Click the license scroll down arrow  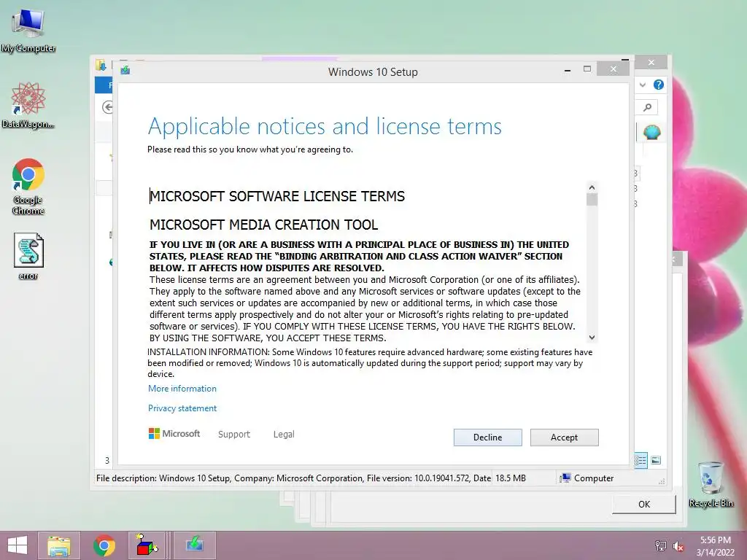click(592, 337)
